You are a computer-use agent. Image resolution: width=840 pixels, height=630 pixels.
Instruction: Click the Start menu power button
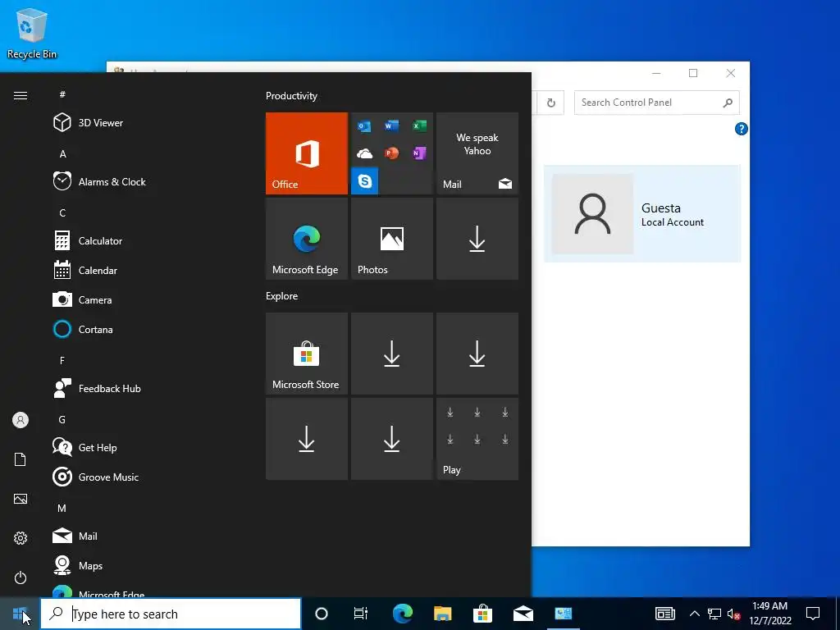pos(21,577)
